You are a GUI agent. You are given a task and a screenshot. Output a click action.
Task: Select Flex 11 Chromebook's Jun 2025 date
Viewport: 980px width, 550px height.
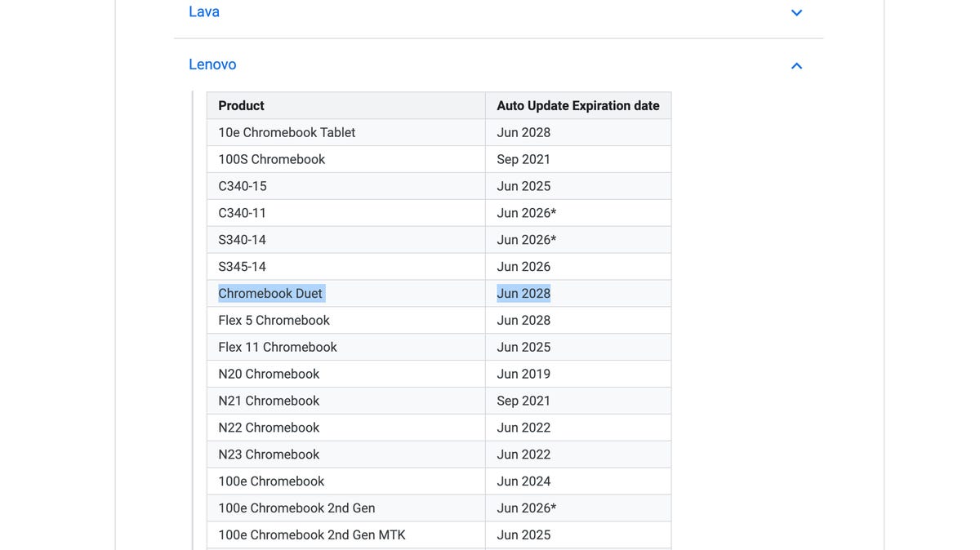[x=523, y=348]
